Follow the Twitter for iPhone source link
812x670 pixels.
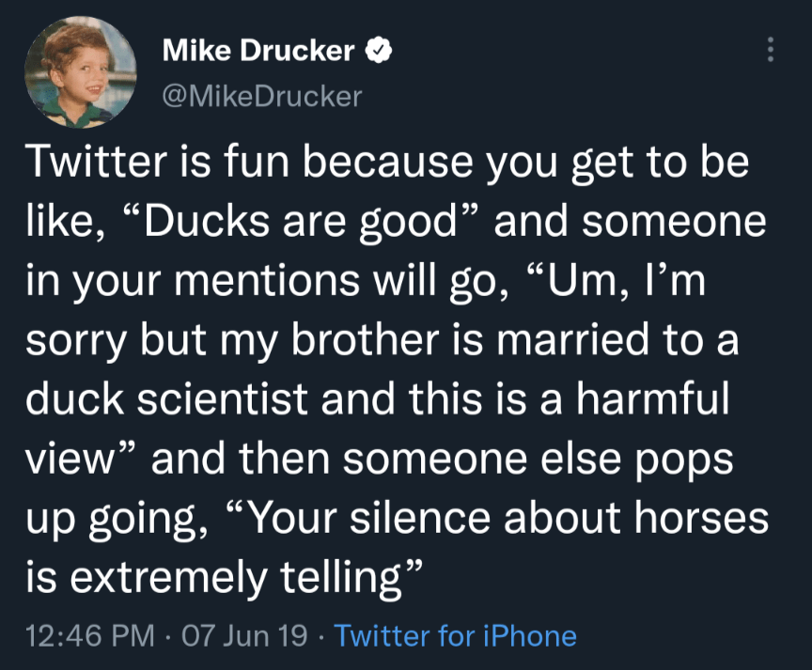tap(455, 636)
